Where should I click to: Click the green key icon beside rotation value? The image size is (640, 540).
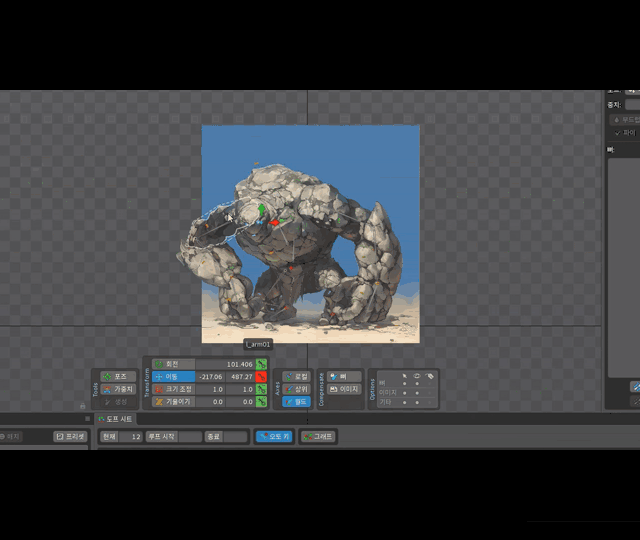(261, 364)
